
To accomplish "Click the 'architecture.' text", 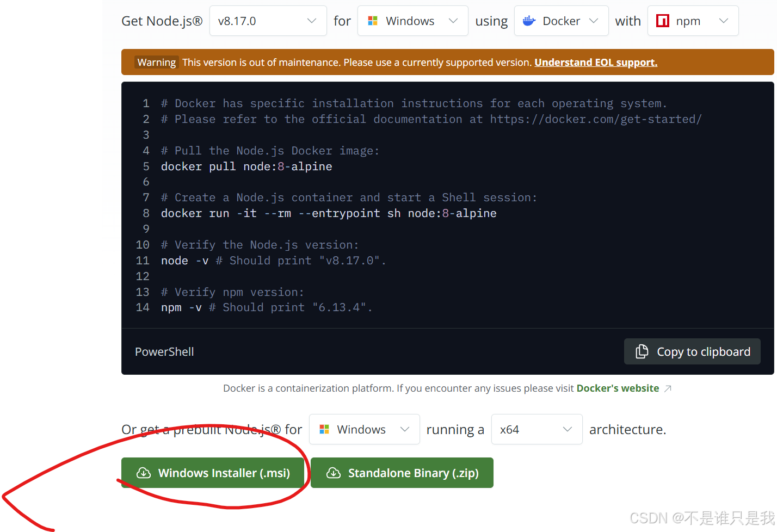I will pyautogui.click(x=627, y=430).
